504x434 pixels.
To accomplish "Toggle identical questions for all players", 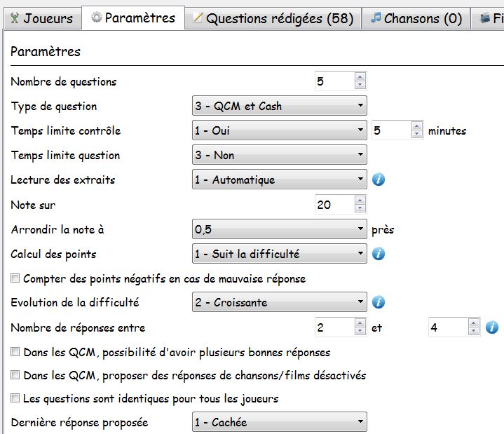I will point(15,399).
